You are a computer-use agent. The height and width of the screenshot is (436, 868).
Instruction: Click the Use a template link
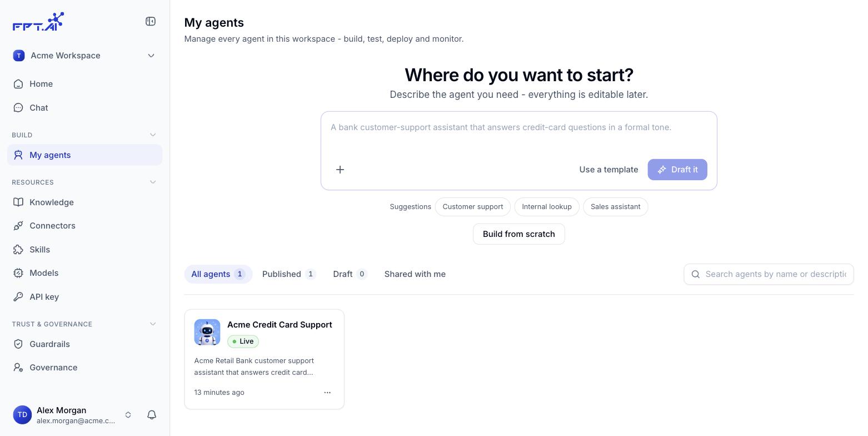[x=608, y=170]
